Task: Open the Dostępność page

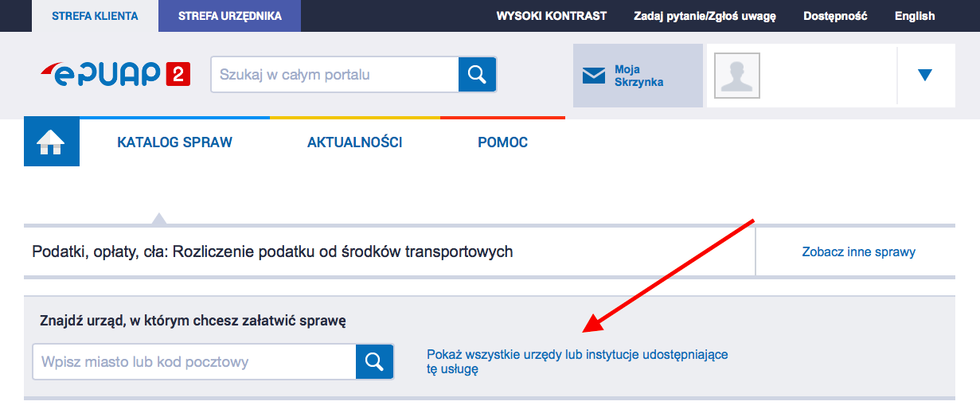Action: point(835,16)
